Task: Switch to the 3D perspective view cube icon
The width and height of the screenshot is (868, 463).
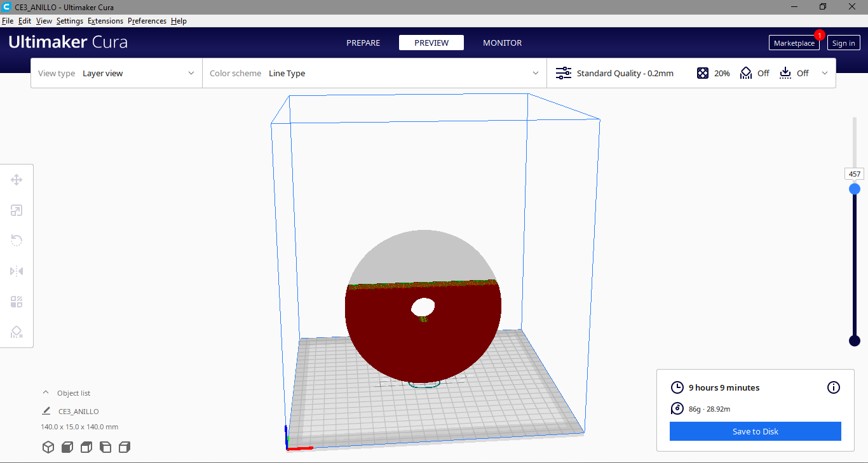Action: [x=48, y=447]
